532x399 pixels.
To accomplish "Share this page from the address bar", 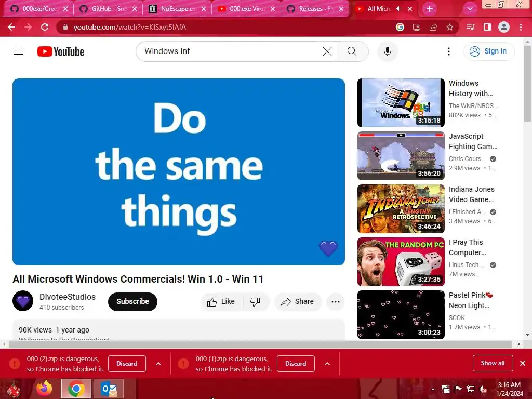I will (433, 27).
